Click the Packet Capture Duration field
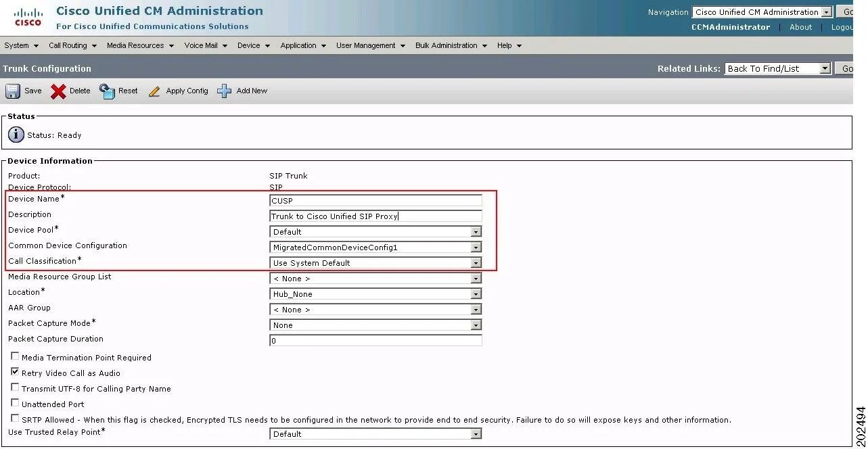This screenshot has height=449, width=868. click(375, 340)
